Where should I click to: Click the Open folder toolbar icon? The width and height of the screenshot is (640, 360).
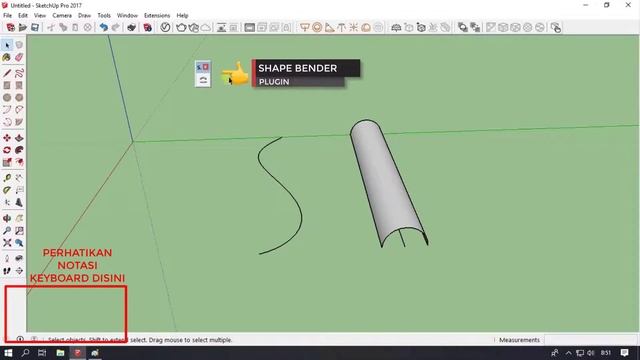click(x=23, y=27)
